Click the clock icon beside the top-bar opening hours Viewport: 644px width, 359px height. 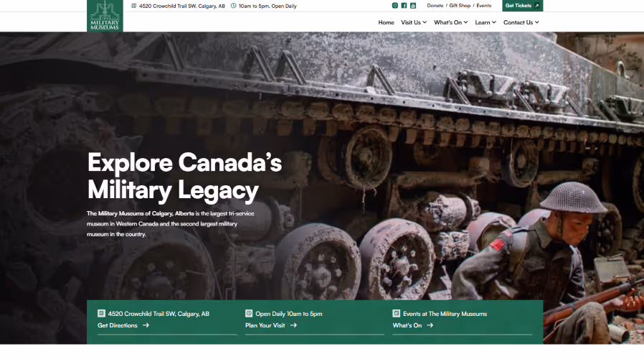pyautogui.click(x=234, y=6)
